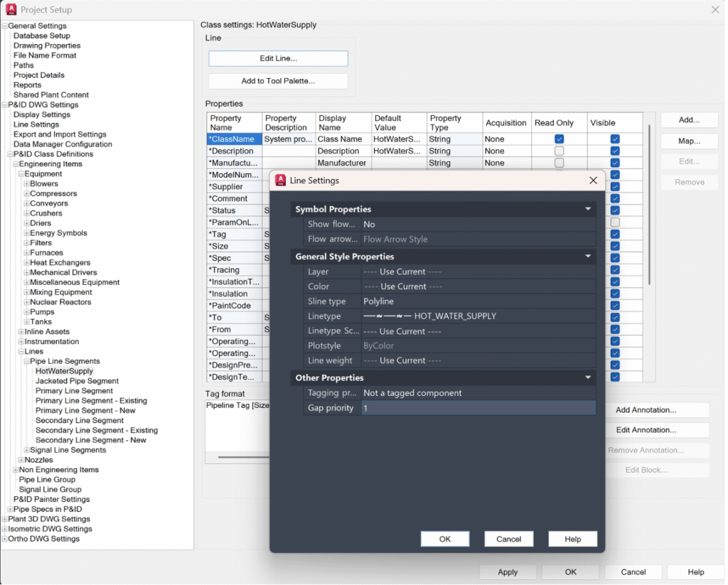Click Add to Tool Palette button
This screenshot has width=728, height=585.
coord(278,81)
